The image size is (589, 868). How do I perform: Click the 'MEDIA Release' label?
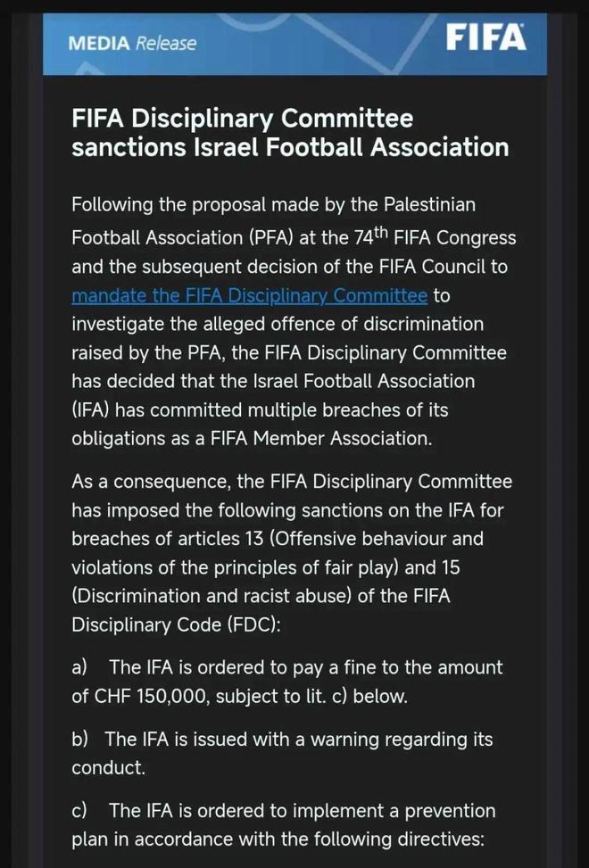(132, 42)
